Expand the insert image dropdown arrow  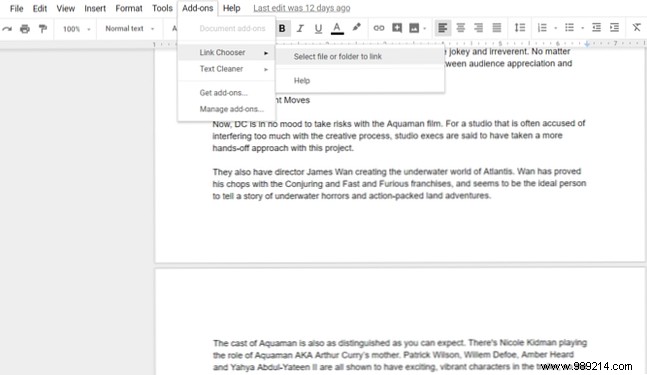click(425, 28)
